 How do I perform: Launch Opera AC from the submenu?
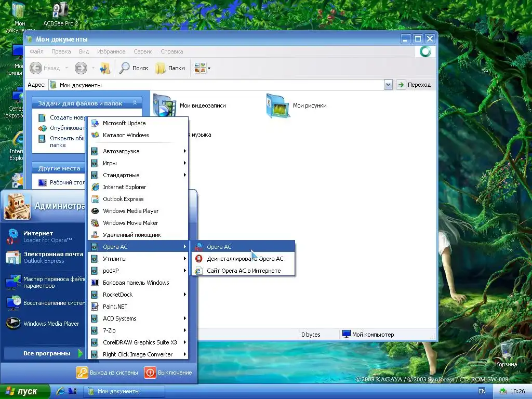pyautogui.click(x=243, y=247)
